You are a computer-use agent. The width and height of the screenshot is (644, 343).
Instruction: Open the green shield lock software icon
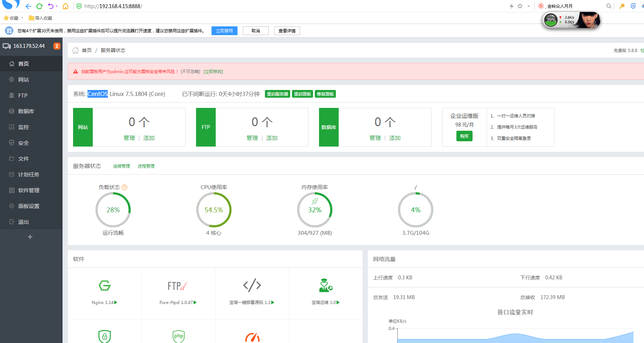105,336
